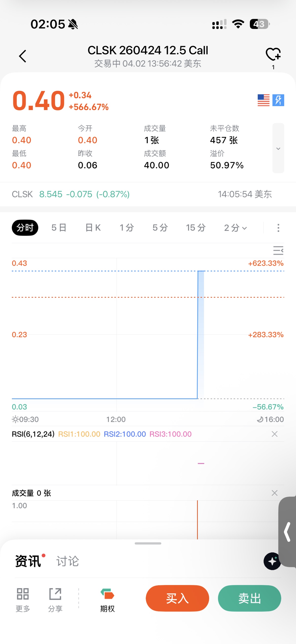Open three-dot chart options menu

pyautogui.click(x=278, y=228)
